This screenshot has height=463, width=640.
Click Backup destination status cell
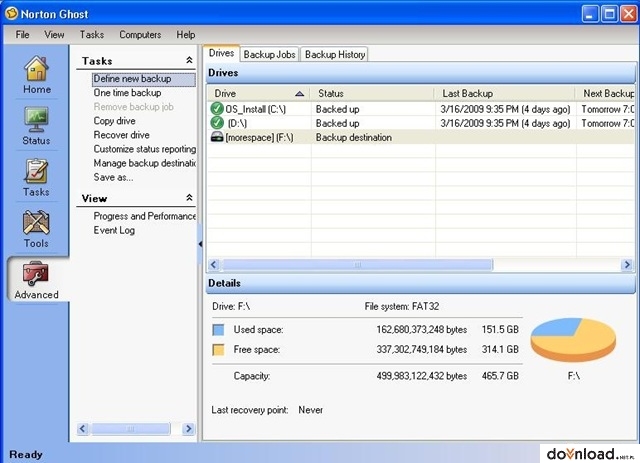pos(353,138)
